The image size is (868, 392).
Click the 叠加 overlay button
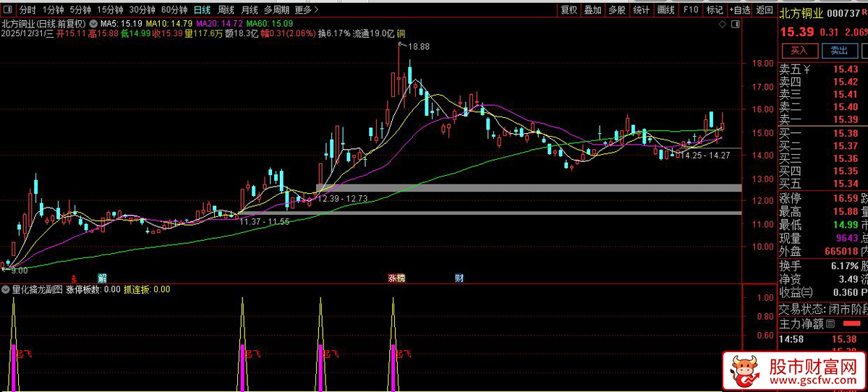(592, 10)
